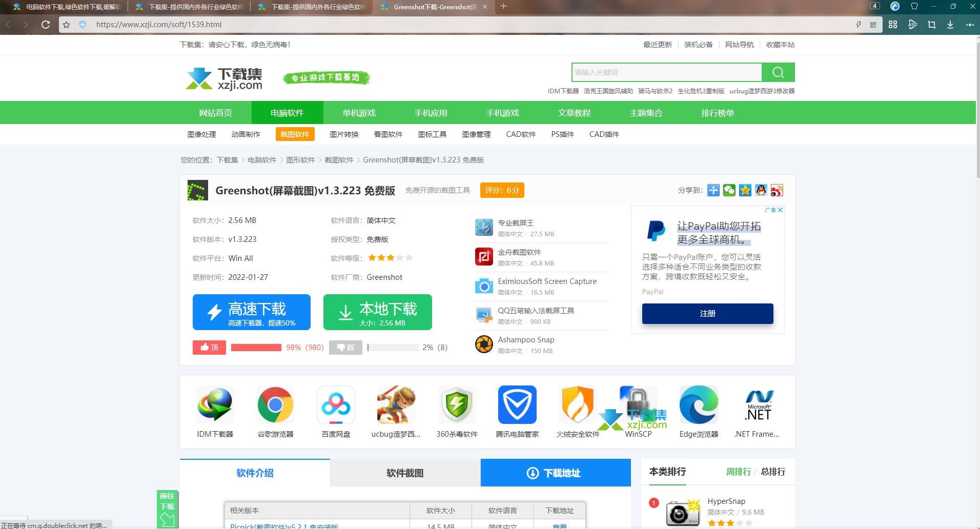Click the red 98% upvote progress bar
The image size is (980, 529).
256,348
